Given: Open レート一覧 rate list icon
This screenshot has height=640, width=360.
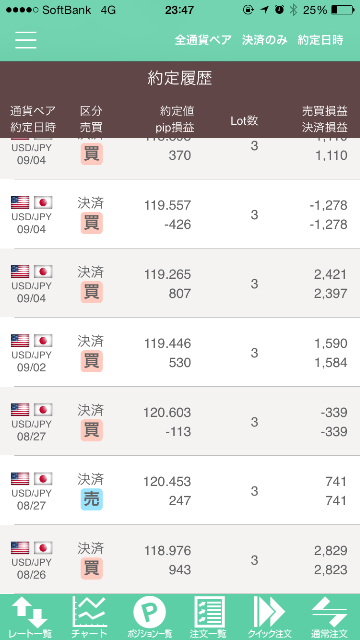Looking at the screenshot, I should coord(30,617).
